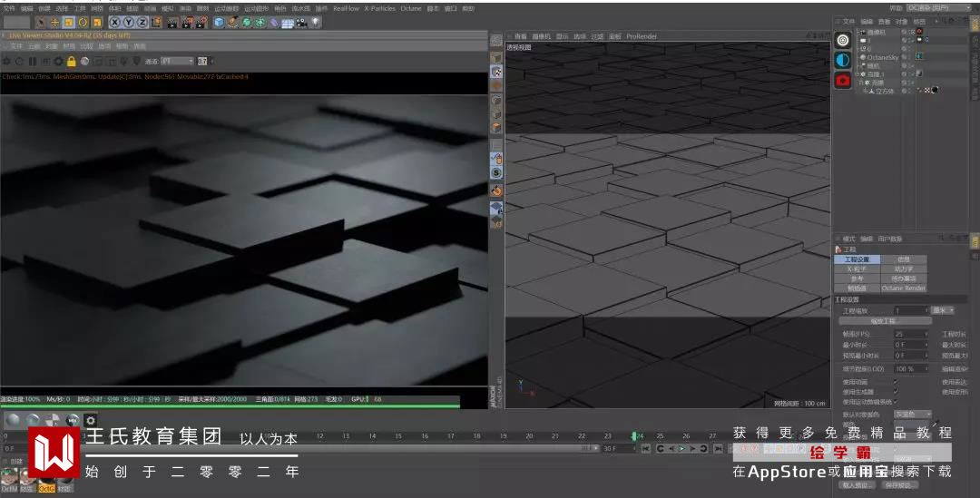The width and height of the screenshot is (980, 498).
Task: Toggle the Use Motion System checkbox
Action: (896, 402)
